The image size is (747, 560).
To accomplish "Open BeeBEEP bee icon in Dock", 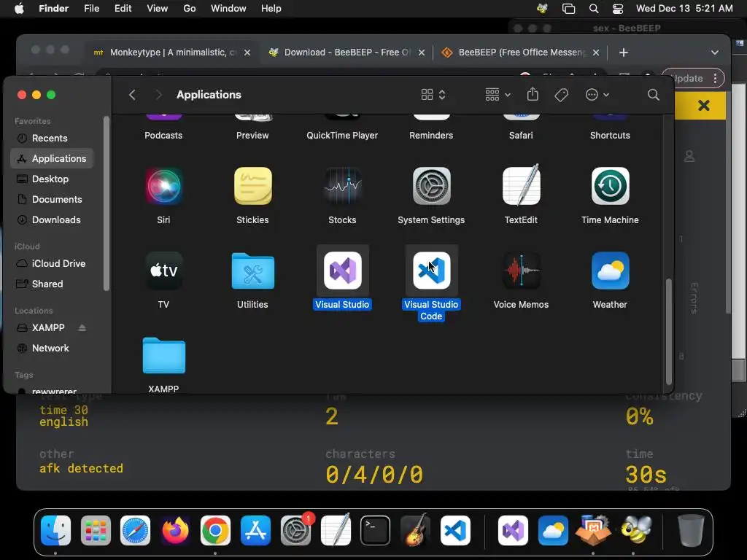I will click(635, 531).
